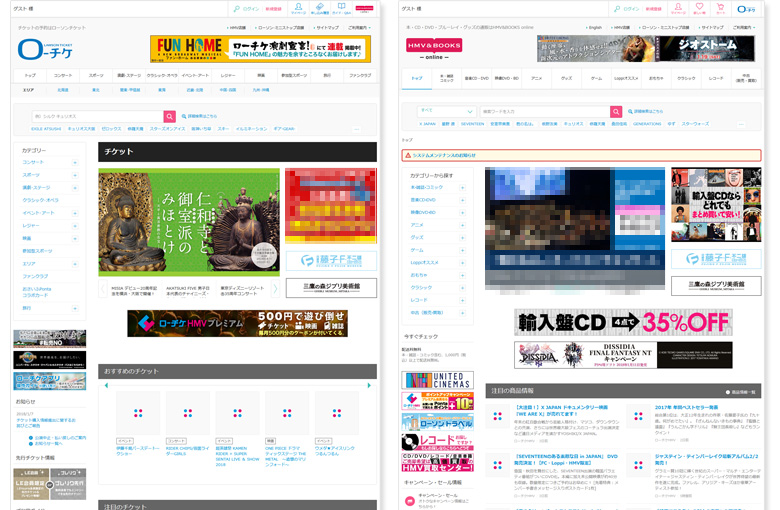
Task: Select スポーツ tab in ローチケ navigation
Action: tap(96, 76)
